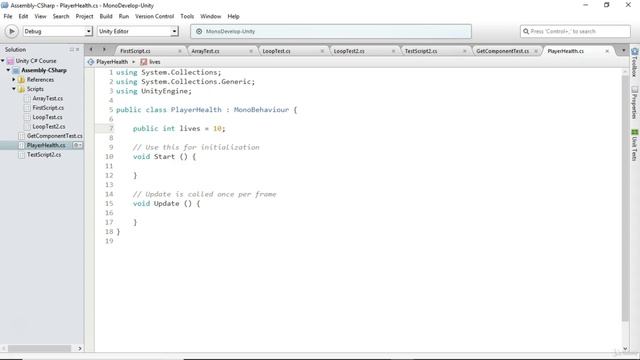Open the Search menu
The image size is (640, 360).
61,16
